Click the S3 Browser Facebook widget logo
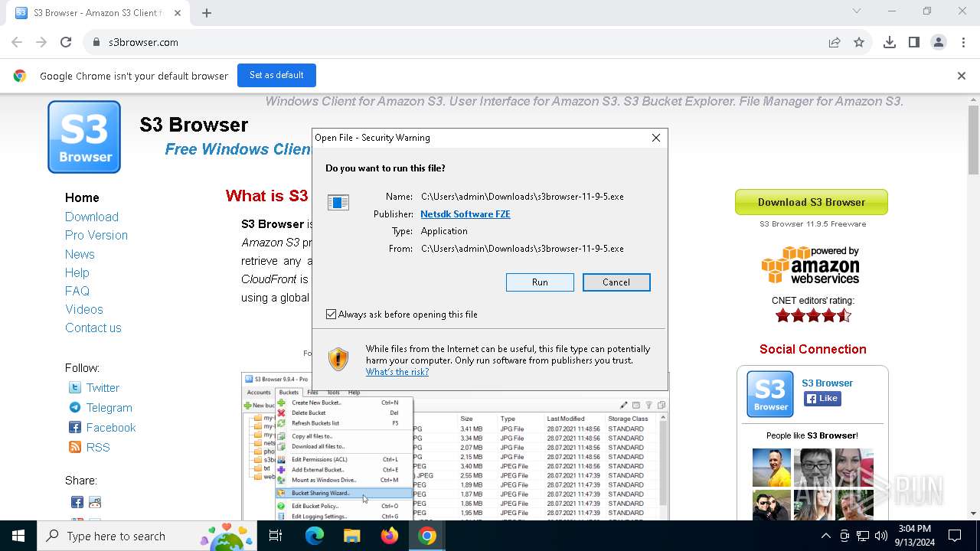 (x=770, y=394)
